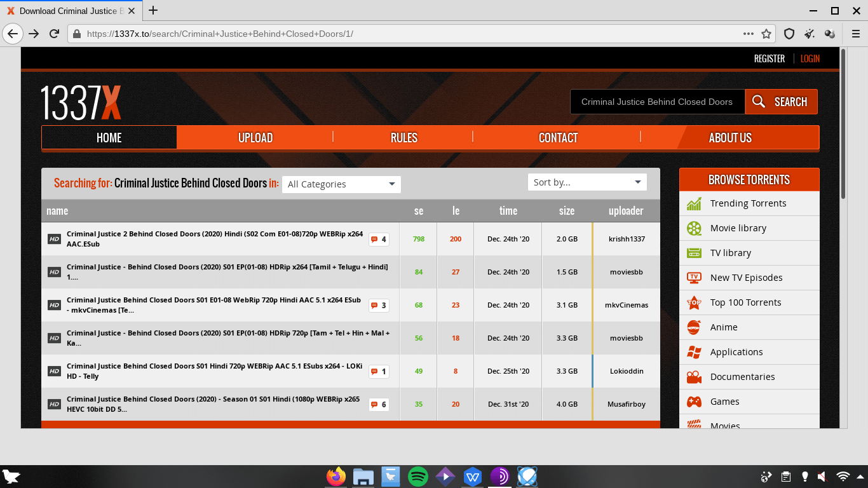Click the padlock site security icon
This screenshot has width=868, height=488.
(x=76, y=34)
